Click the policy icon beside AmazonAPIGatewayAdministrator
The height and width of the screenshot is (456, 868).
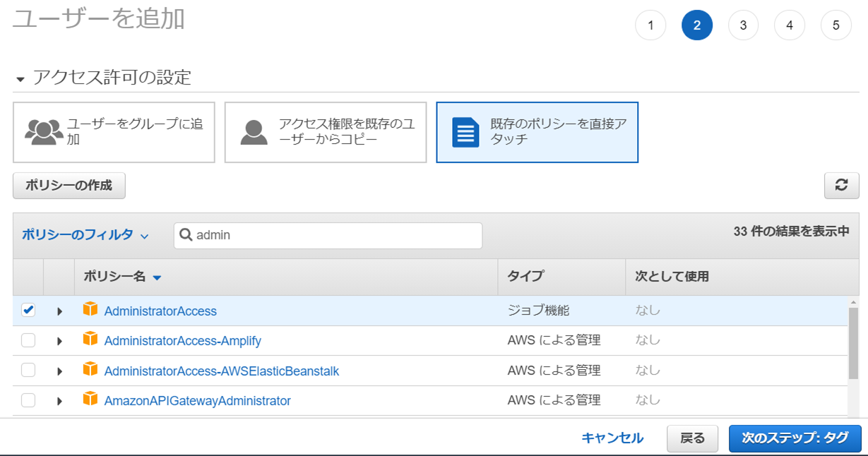[x=90, y=400]
